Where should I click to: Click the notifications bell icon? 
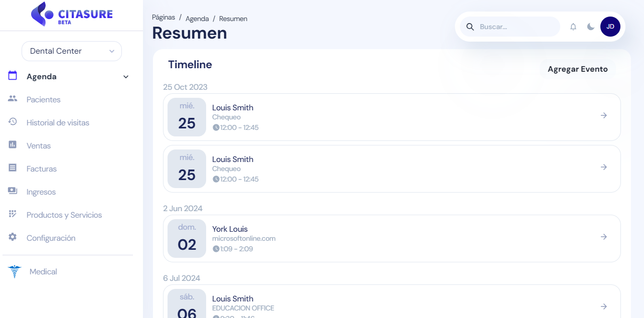point(573,27)
